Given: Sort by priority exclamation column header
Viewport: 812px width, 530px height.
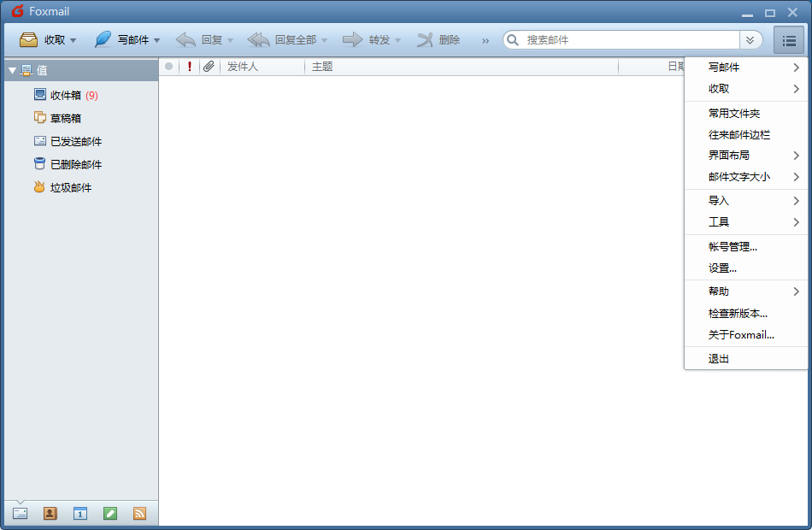Looking at the screenshot, I should click(190, 67).
